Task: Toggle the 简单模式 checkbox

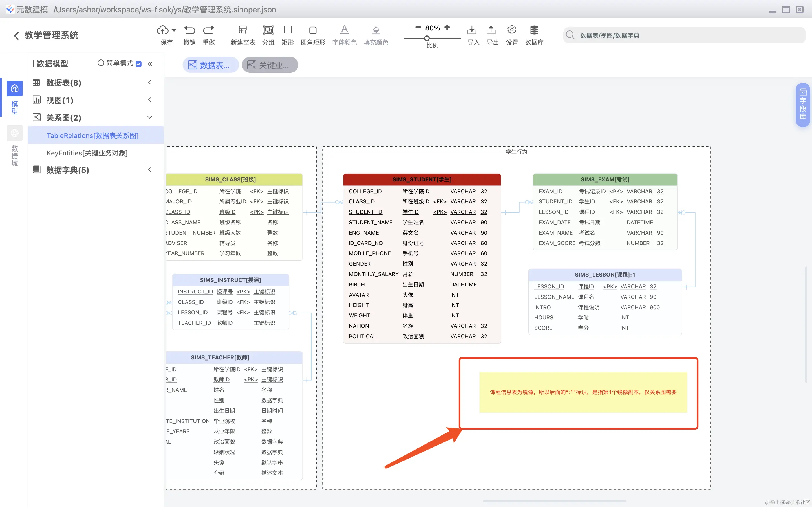Action: (139, 64)
